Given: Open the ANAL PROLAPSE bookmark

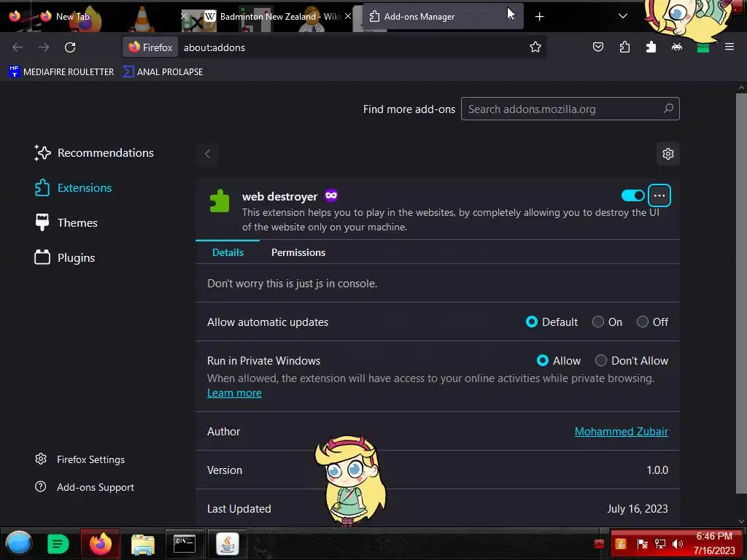Looking at the screenshot, I should pyautogui.click(x=163, y=72).
